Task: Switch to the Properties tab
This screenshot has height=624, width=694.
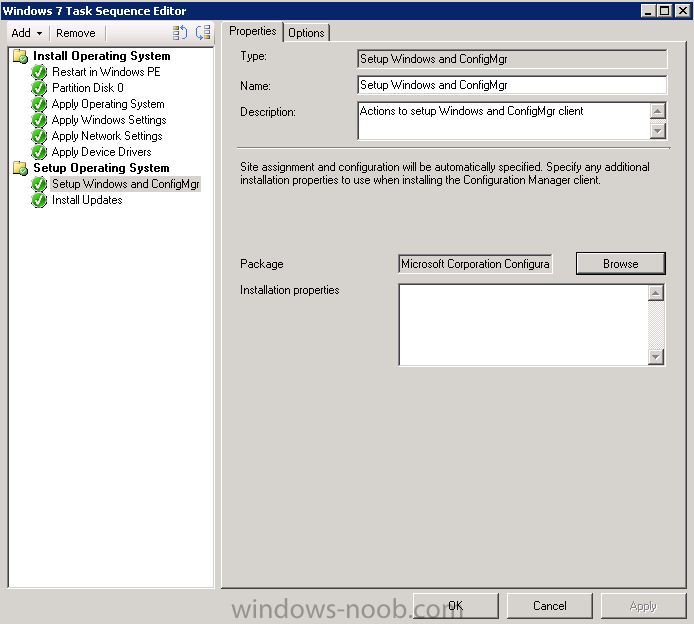Action: pos(252,31)
